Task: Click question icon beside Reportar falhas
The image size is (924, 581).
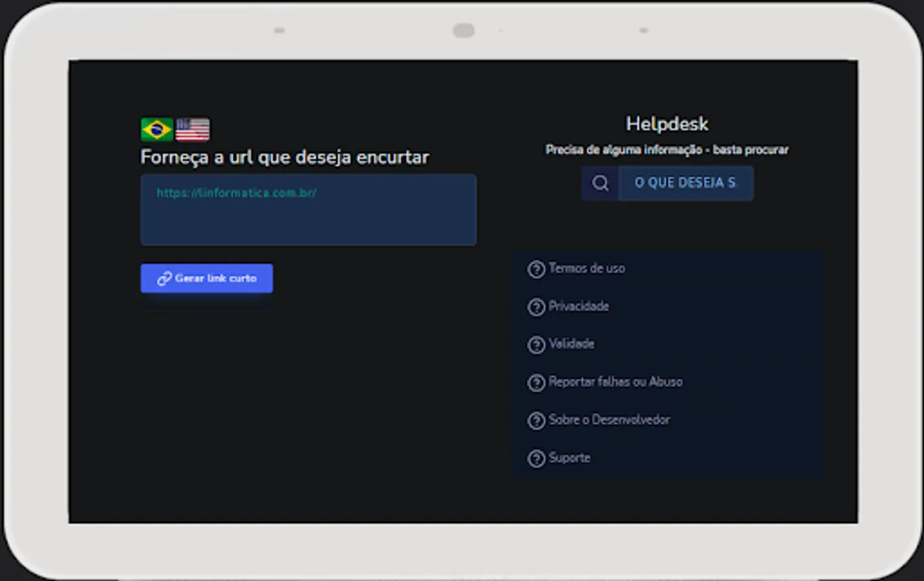Action: point(536,383)
